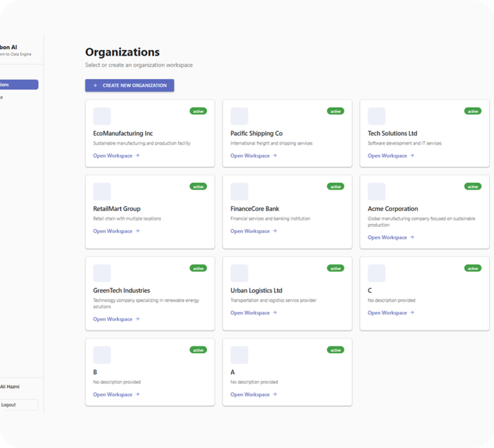This screenshot has height=448, width=494.
Task: Click the arrow icon on Acme Corporation card
Action: coord(412,237)
